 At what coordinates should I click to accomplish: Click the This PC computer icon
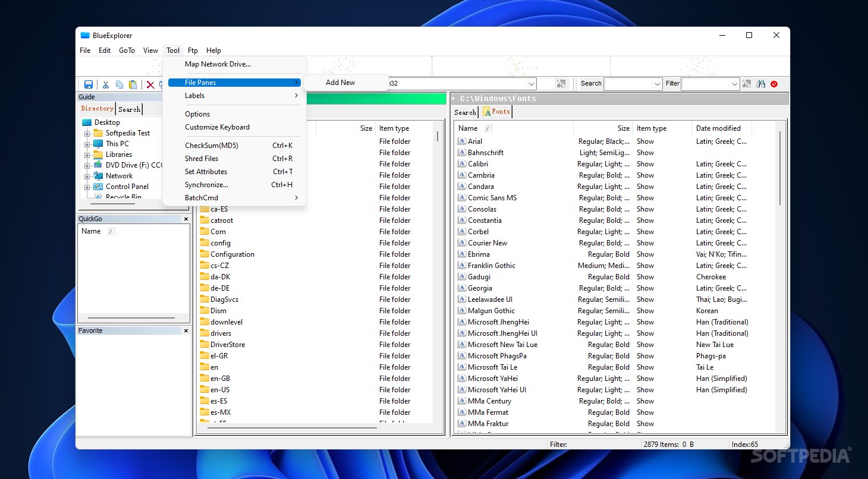click(x=98, y=144)
